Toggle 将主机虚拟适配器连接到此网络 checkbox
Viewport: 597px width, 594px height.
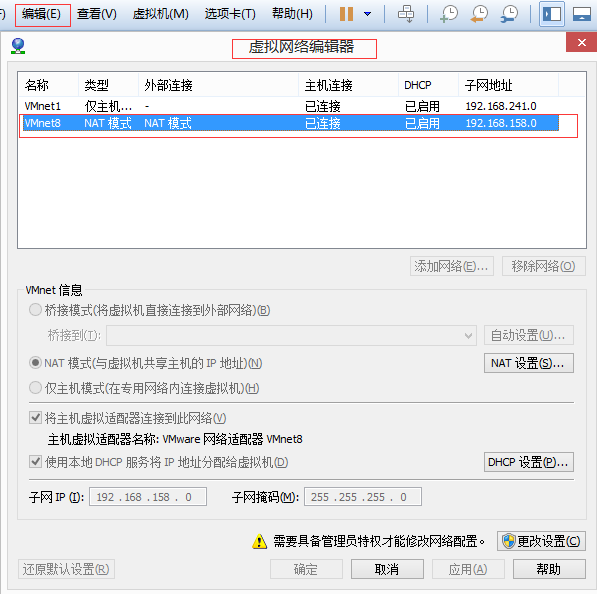[35, 418]
